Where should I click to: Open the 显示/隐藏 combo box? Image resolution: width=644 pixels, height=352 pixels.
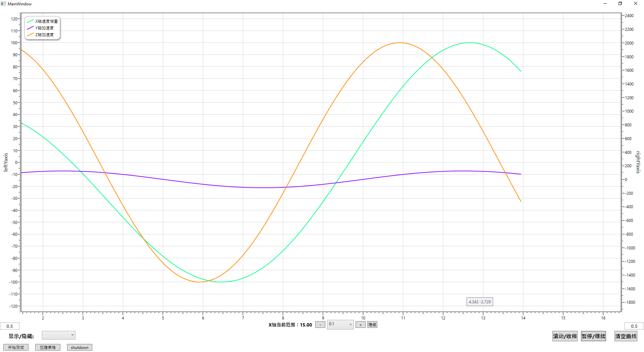pyautogui.click(x=58, y=335)
